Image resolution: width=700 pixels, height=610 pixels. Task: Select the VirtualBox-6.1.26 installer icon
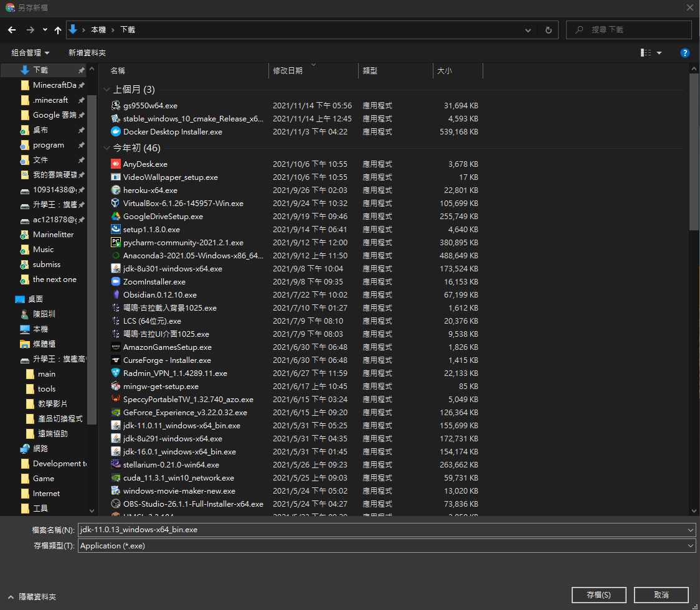click(x=116, y=203)
